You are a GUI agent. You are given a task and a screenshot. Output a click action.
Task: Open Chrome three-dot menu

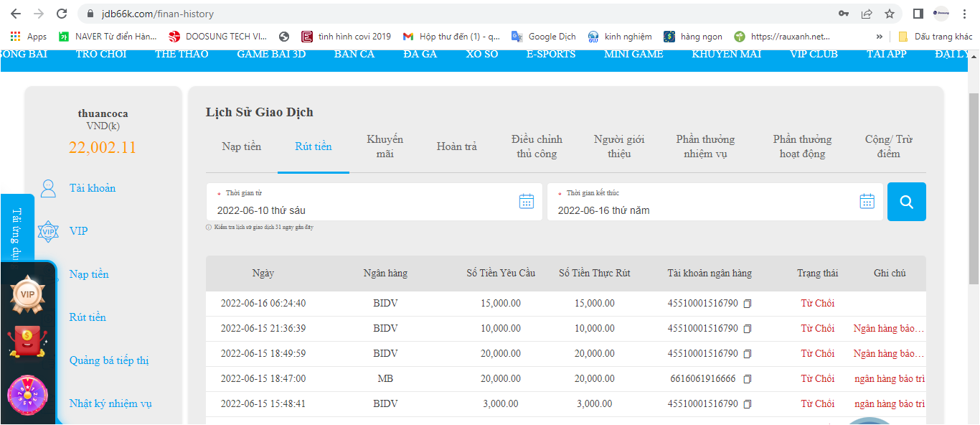pyautogui.click(x=963, y=14)
